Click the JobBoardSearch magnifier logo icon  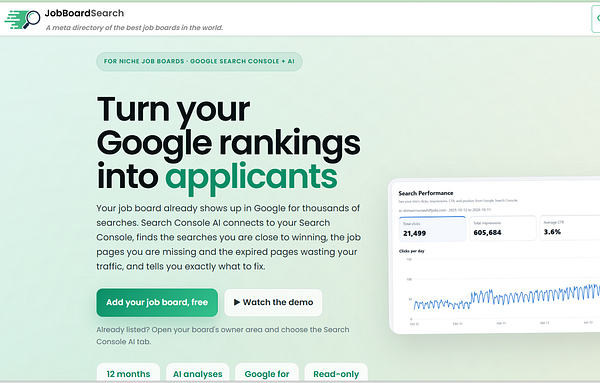coord(22,19)
